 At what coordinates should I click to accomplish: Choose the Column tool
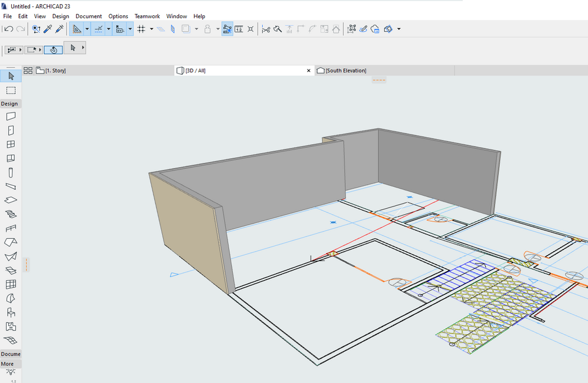tap(11, 172)
